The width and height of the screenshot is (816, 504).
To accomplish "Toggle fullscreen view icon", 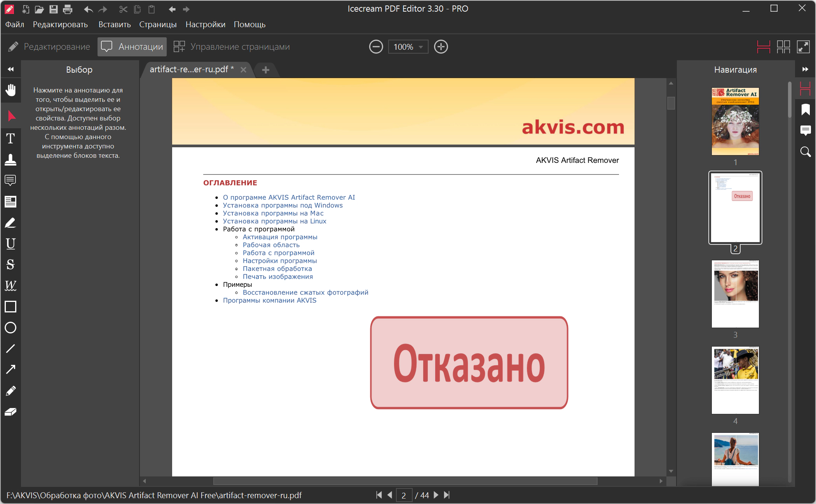I will pos(803,47).
